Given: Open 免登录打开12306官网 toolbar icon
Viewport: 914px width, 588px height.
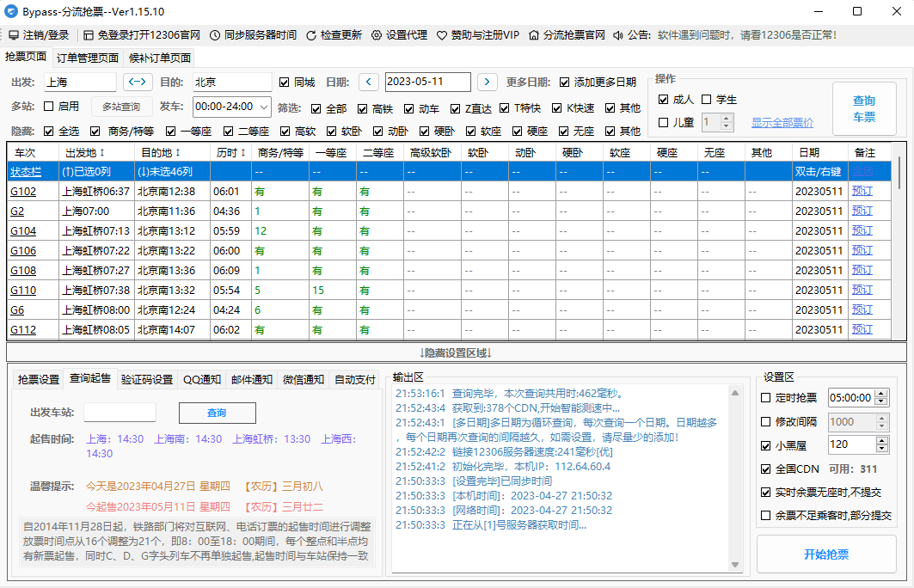Looking at the screenshot, I should [88, 35].
